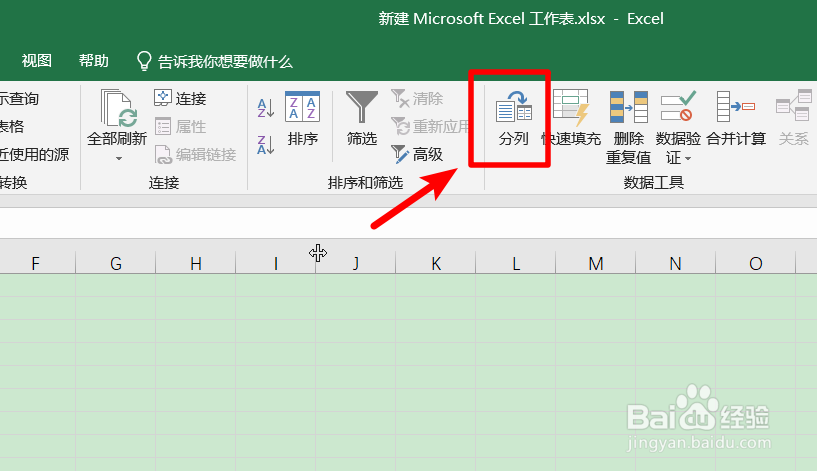Open the View (视图) ribbon tab
Image resolution: width=817 pixels, height=471 pixels.
point(36,61)
